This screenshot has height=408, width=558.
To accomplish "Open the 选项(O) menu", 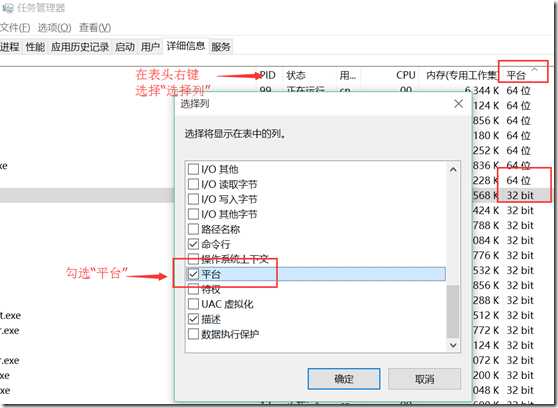I will [54, 27].
